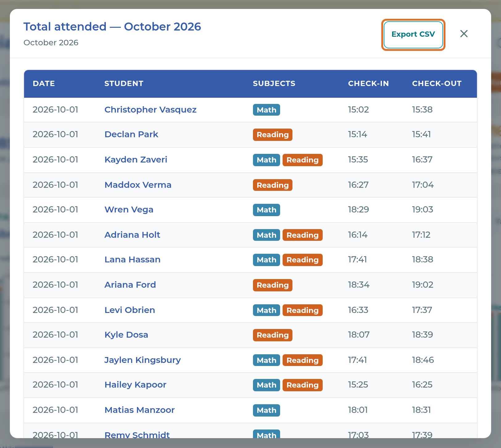Click Math tag in Levi Obrien row

point(267,310)
